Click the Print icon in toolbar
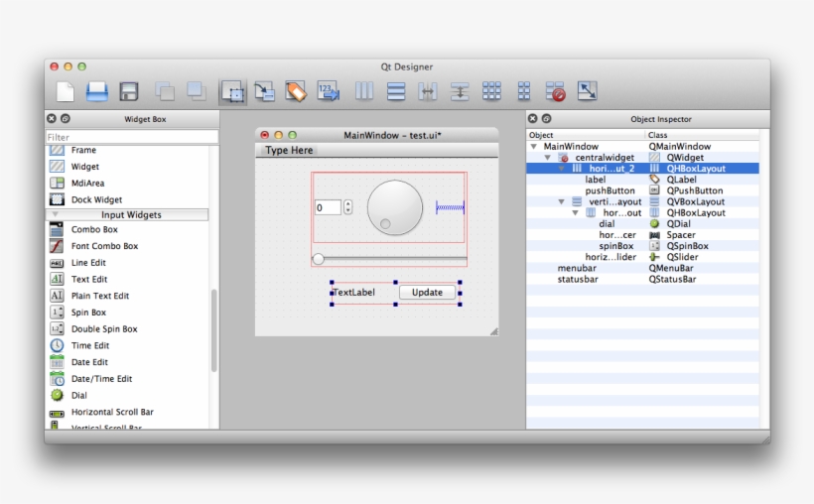814x504 pixels. click(96, 91)
